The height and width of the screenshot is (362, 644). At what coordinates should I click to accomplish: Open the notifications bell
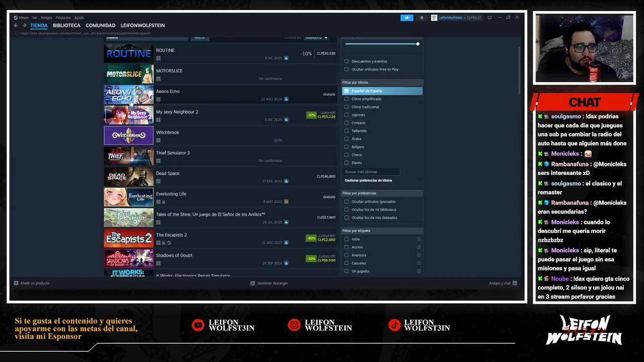tap(422, 18)
